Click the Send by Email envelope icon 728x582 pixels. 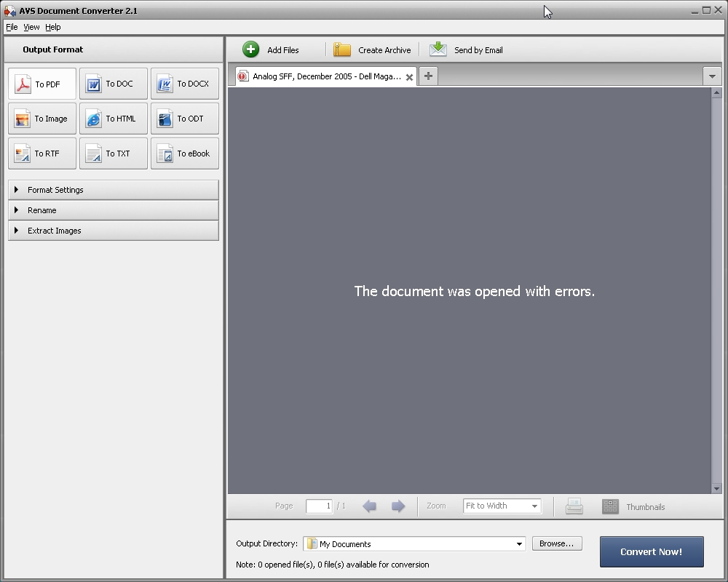(x=438, y=49)
